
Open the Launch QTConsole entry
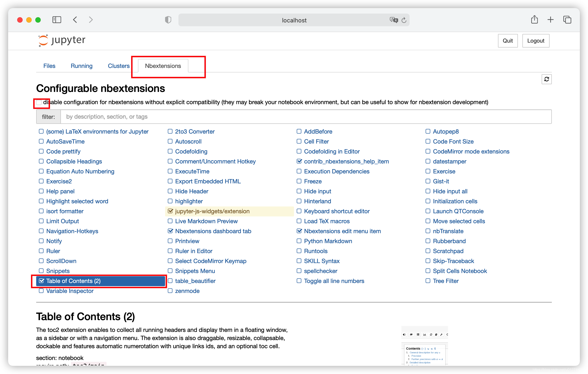tap(458, 211)
